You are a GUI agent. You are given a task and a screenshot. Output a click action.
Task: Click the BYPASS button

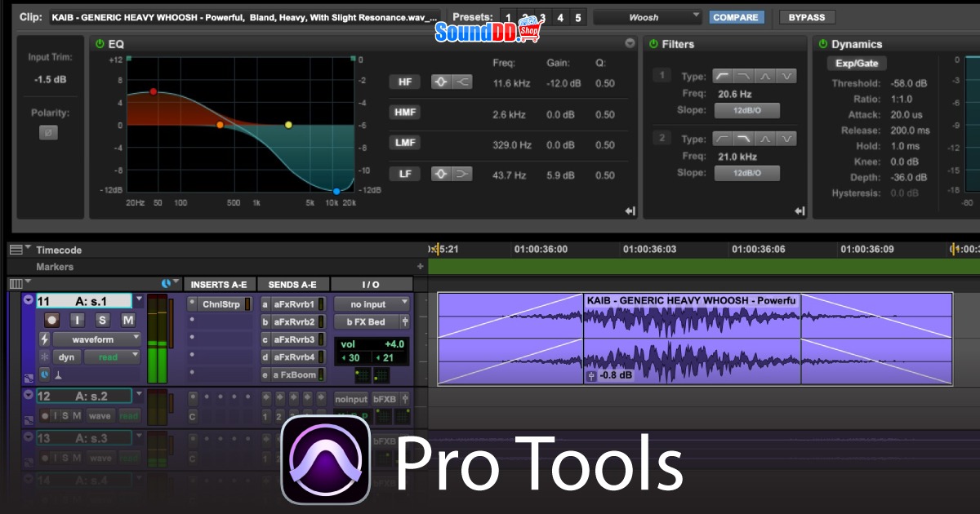coord(807,17)
